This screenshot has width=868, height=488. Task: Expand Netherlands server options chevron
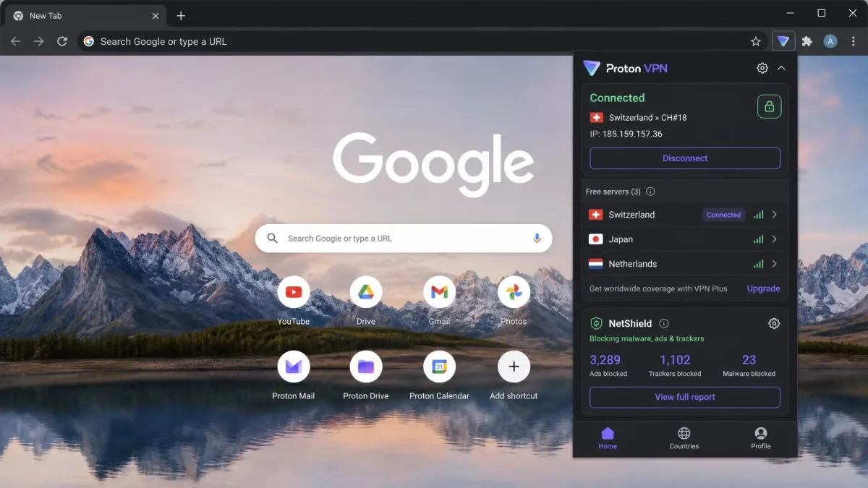tap(774, 264)
